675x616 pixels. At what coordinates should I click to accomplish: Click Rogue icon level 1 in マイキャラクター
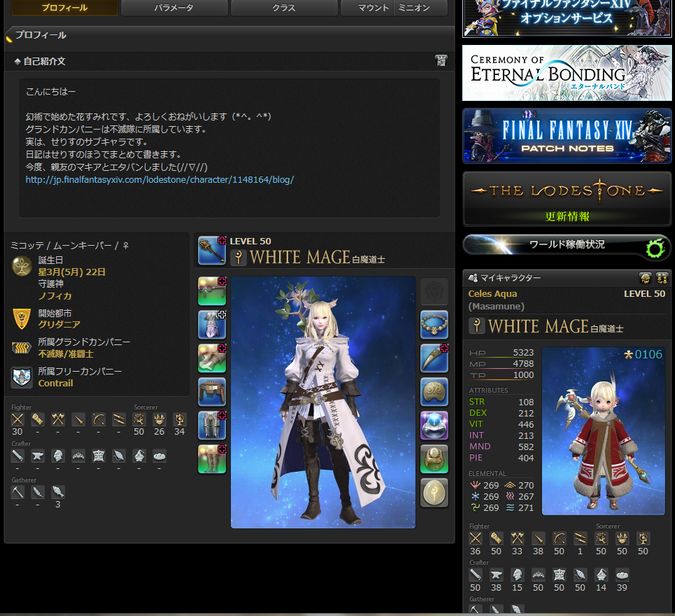coord(580,538)
